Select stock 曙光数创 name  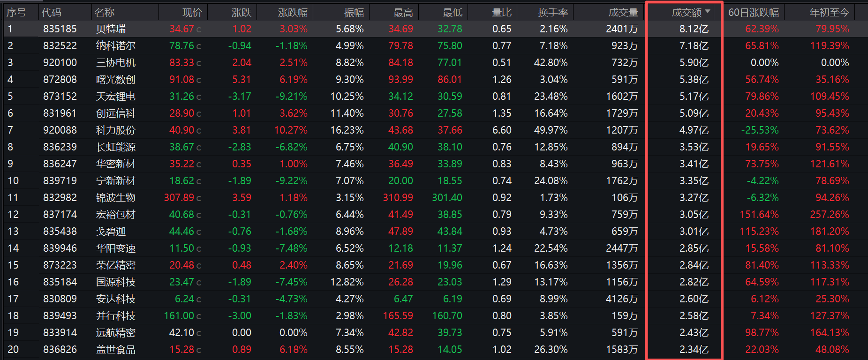point(116,80)
